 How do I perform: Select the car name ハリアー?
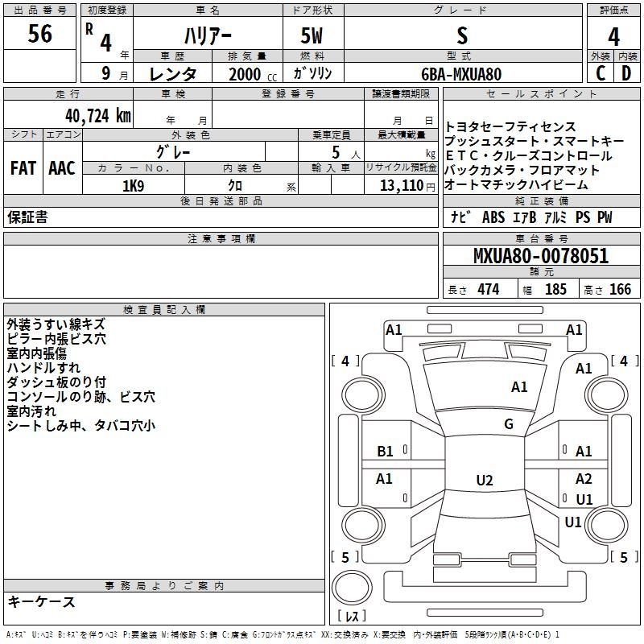[208, 36]
